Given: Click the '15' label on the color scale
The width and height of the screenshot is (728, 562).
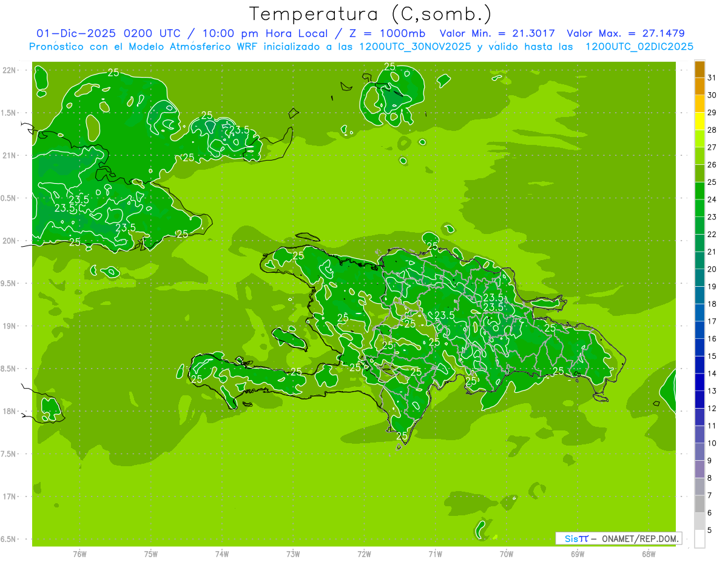Looking at the screenshot, I should (x=712, y=356).
